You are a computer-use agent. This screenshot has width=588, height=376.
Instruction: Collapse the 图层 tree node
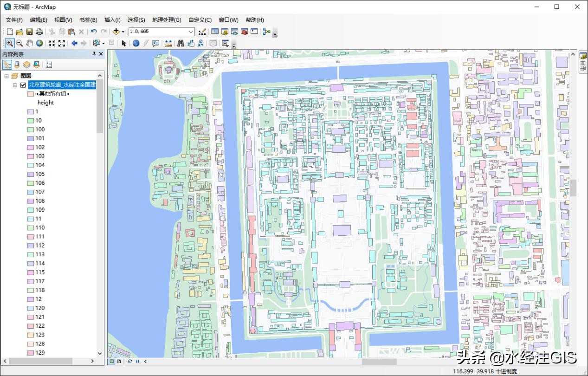7,75
